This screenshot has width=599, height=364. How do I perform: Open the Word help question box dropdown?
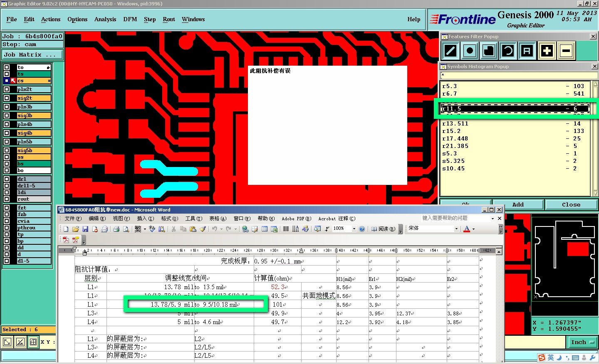[x=493, y=218]
